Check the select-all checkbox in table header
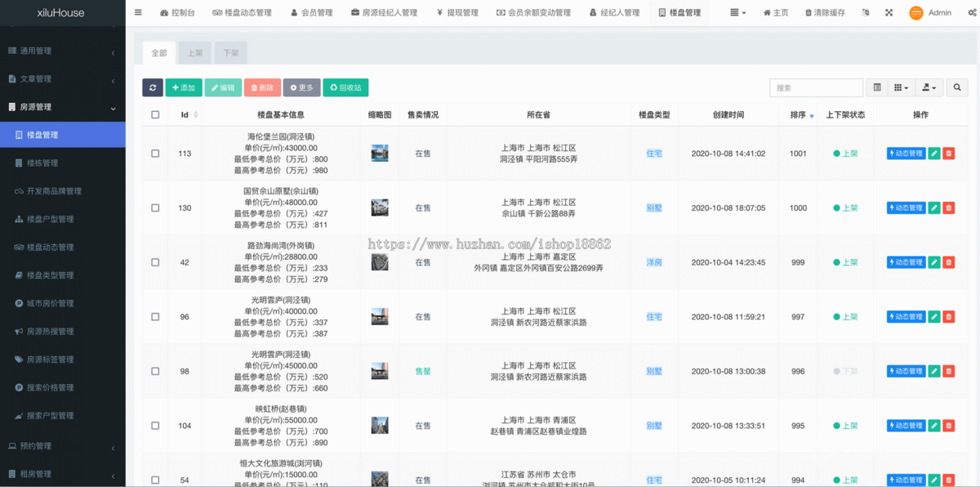Viewport: 980px width, 487px height. click(154, 114)
